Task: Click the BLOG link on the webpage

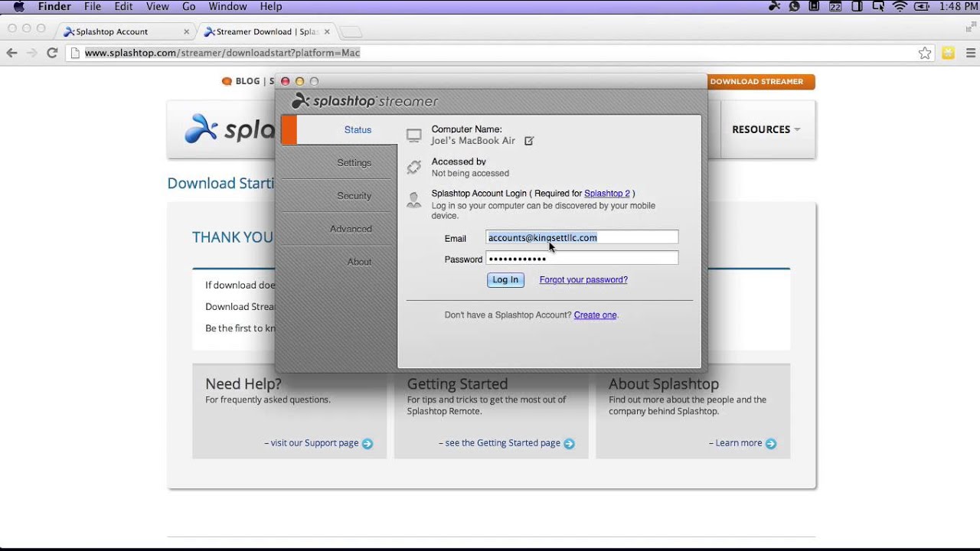Action: click(247, 81)
